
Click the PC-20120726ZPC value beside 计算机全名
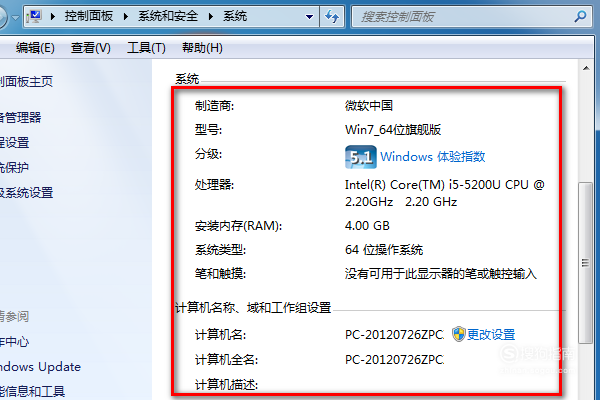tap(395, 360)
